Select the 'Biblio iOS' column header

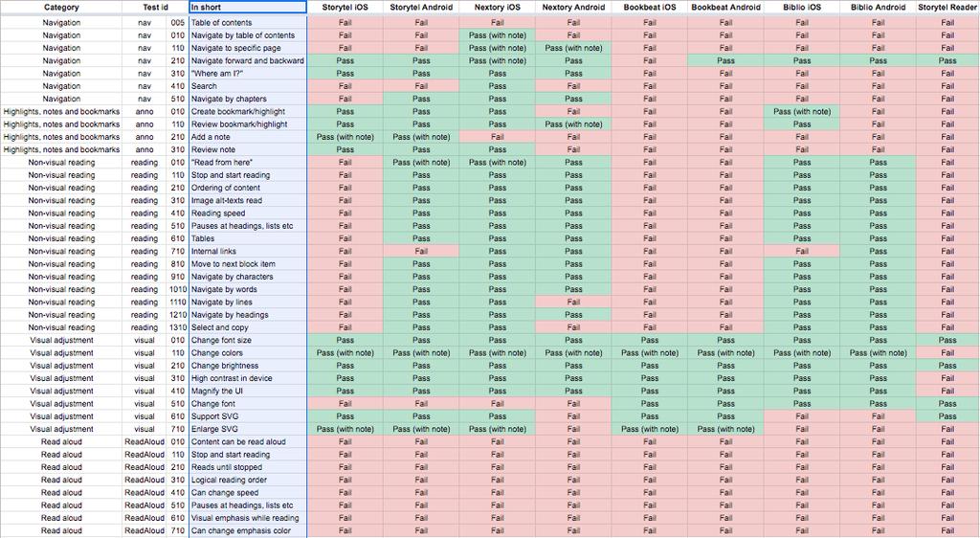[x=802, y=8]
